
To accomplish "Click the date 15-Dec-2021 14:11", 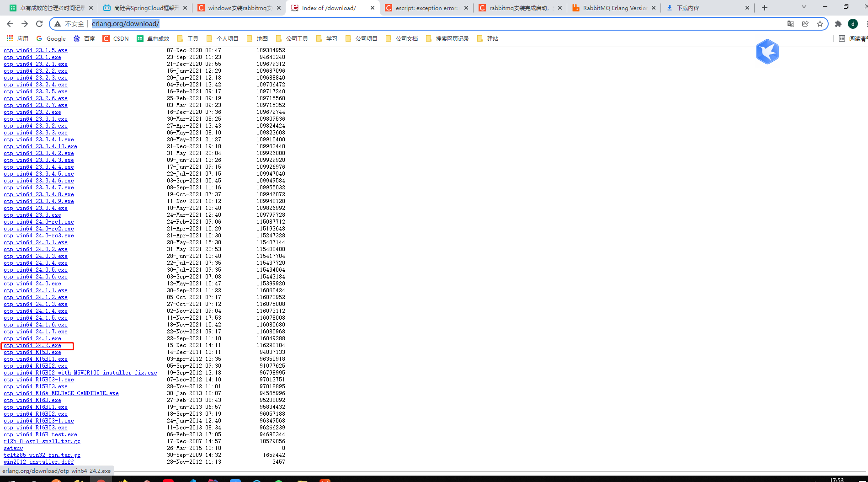I will pos(194,346).
